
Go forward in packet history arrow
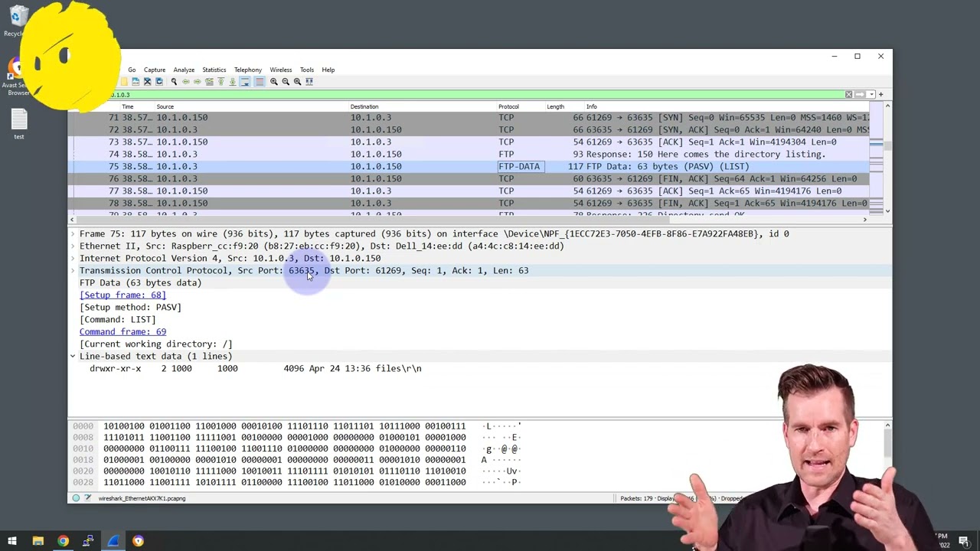coord(198,82)
